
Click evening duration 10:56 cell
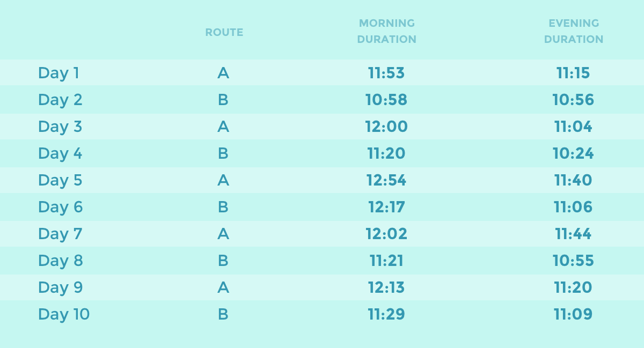pyautogui.click(x=573, y=100)
